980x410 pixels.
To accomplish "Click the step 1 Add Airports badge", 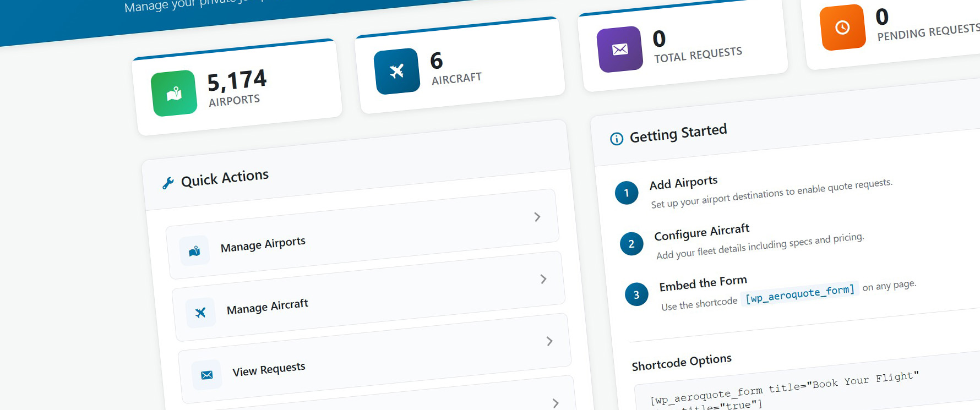I will tap(627, 193).
